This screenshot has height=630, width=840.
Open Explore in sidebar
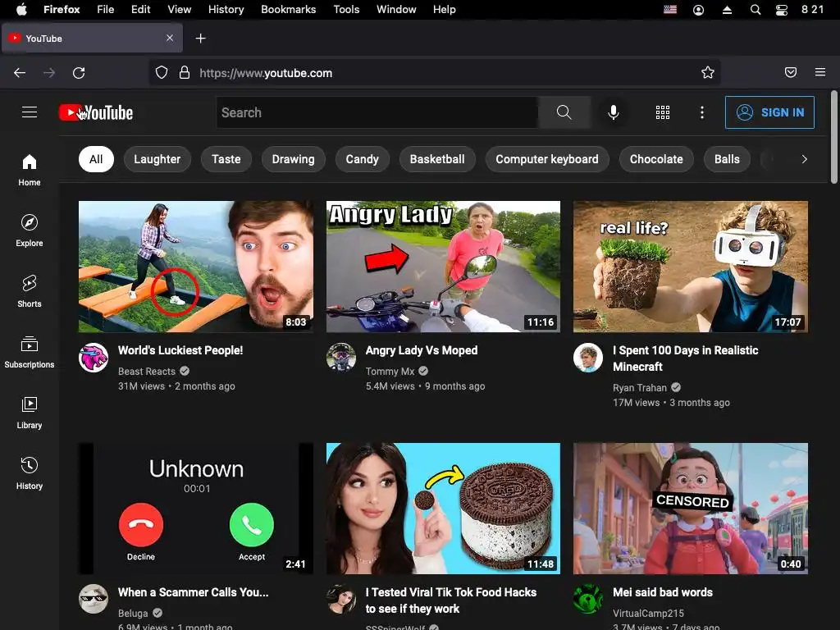click(30, 231)
